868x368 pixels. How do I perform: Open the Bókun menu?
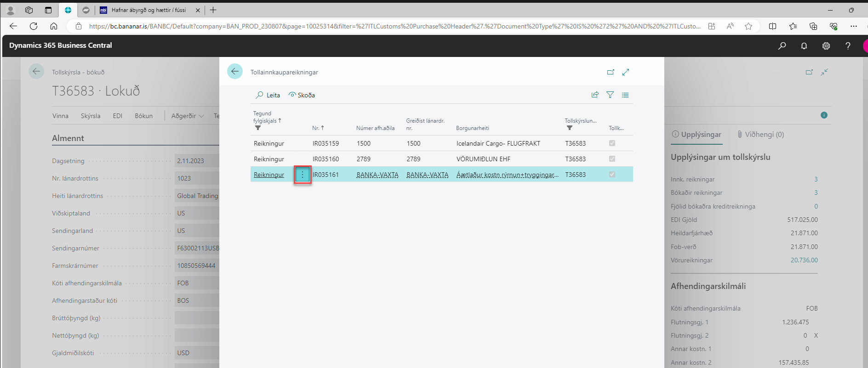pos(143,116)
